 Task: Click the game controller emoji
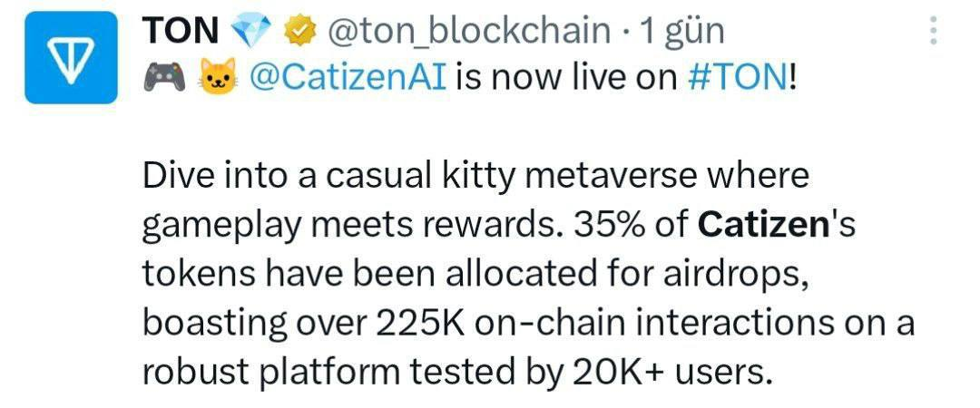click(x=163, y=76)
